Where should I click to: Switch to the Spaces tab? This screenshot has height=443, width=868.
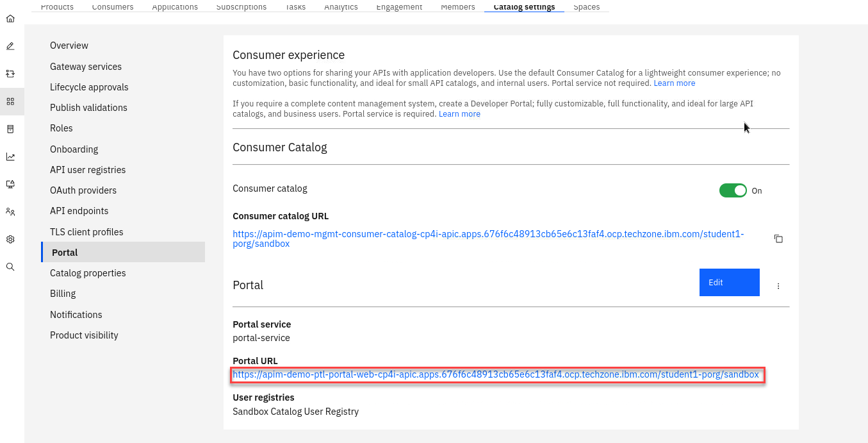[x=586, y=7]
